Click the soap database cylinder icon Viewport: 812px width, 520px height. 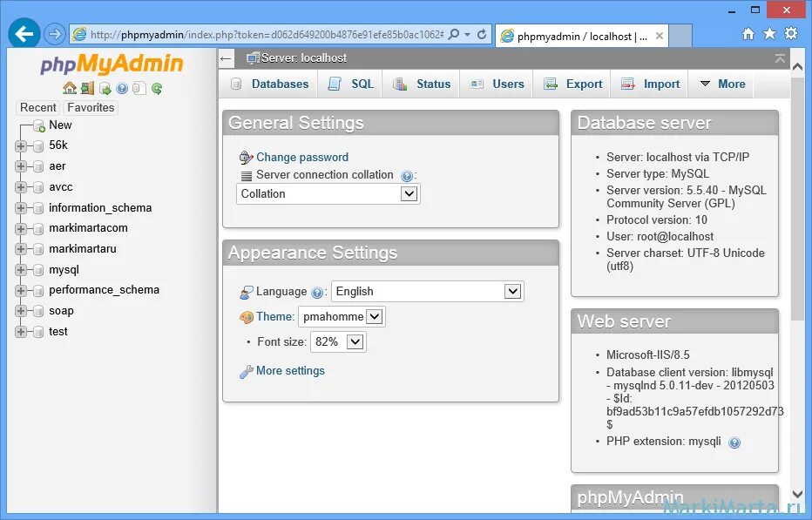coord(37,311)
